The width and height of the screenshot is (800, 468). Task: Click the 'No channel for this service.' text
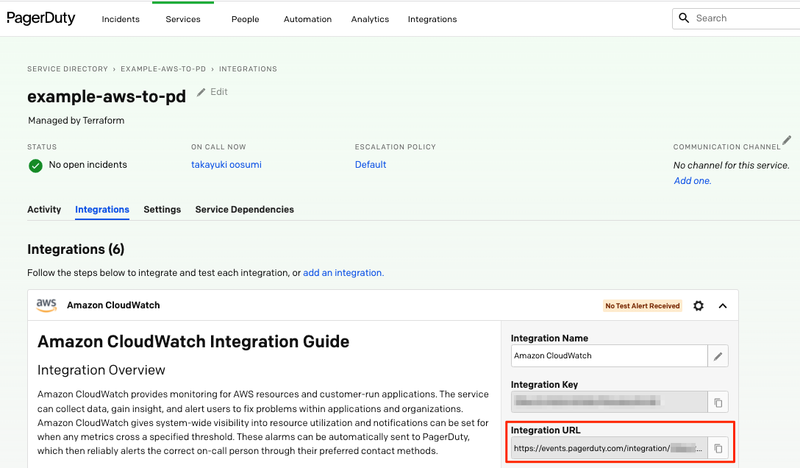click(x=731, y=165)
